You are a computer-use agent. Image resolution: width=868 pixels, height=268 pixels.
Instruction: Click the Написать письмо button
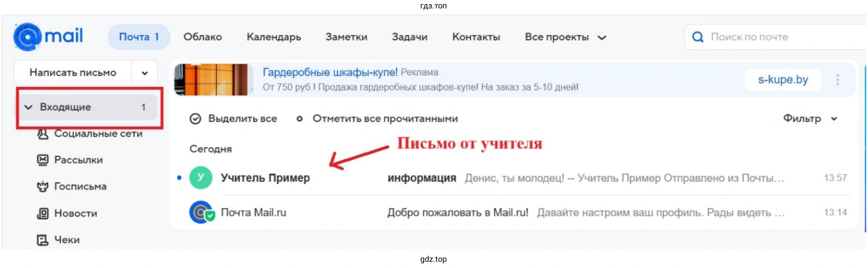pyautogui.click(x=73, y=73)
